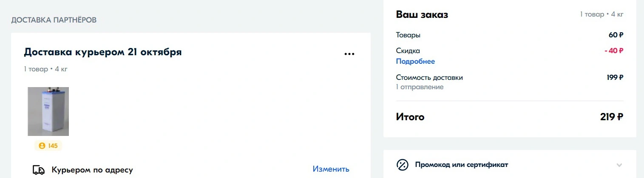Expand the promo code section chevron
The image size is (644, 178).
(x=619, y=165)
